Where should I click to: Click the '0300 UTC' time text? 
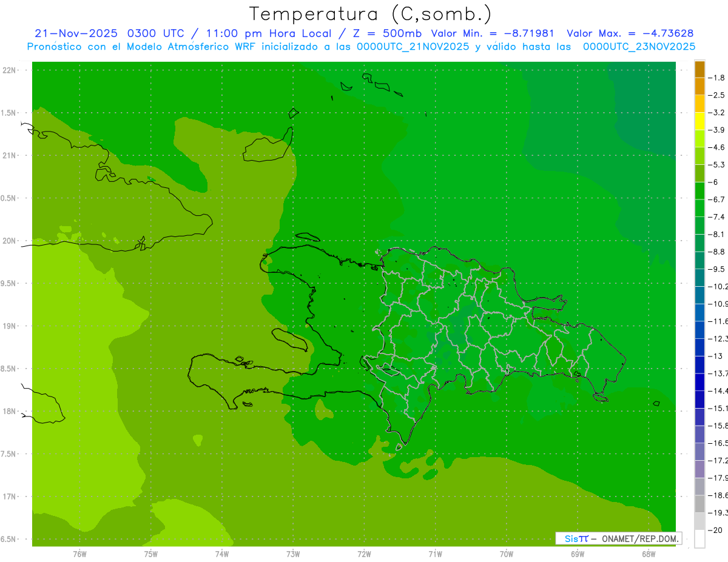coord(156,33)
